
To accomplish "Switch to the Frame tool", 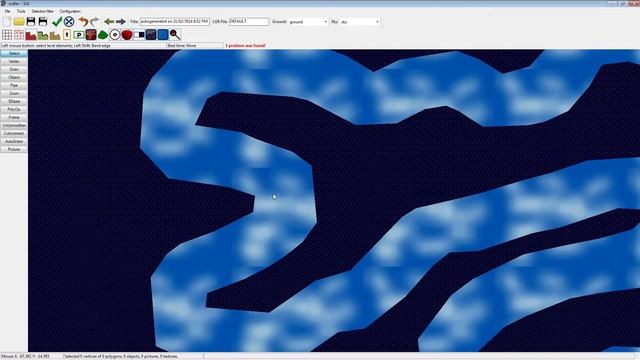I will pos(14,117).
